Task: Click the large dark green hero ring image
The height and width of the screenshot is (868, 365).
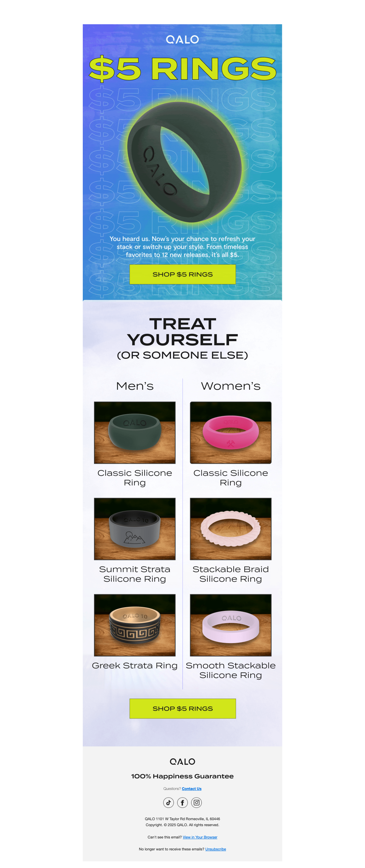Action: point(184,163)
